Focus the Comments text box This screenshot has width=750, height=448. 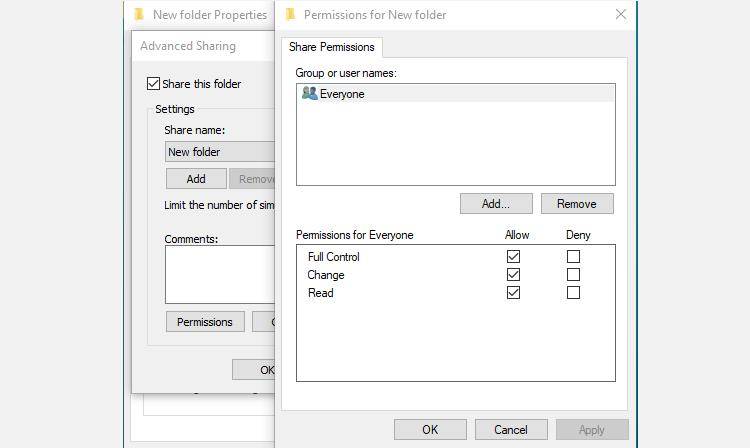point(219,274)
